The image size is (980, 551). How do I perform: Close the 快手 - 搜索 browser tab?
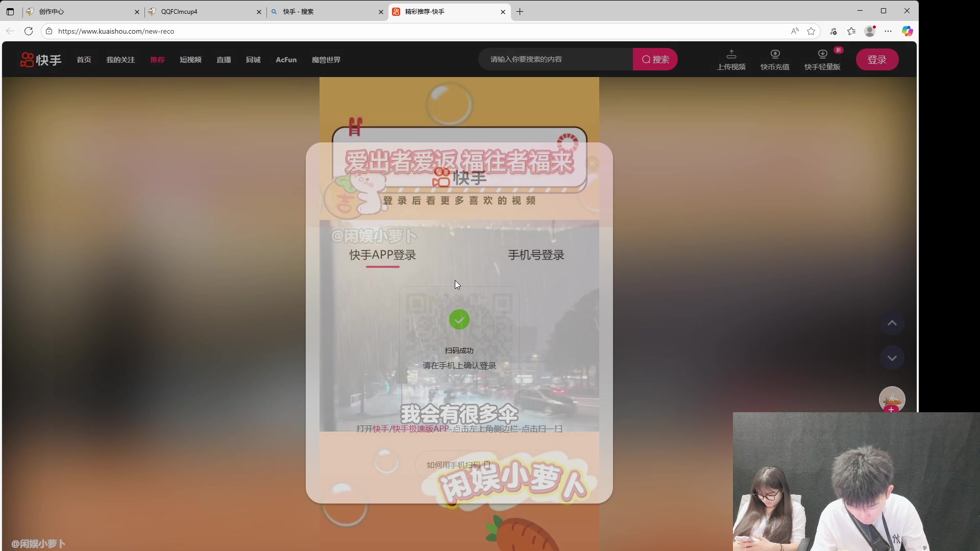[381, 12]
